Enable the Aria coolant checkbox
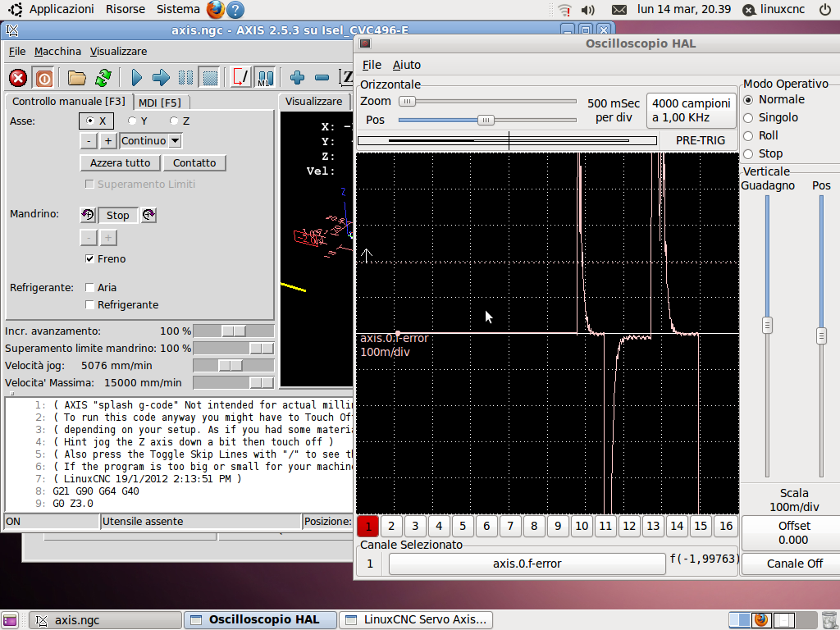This screenshot has width=840, height=630. 89,288
